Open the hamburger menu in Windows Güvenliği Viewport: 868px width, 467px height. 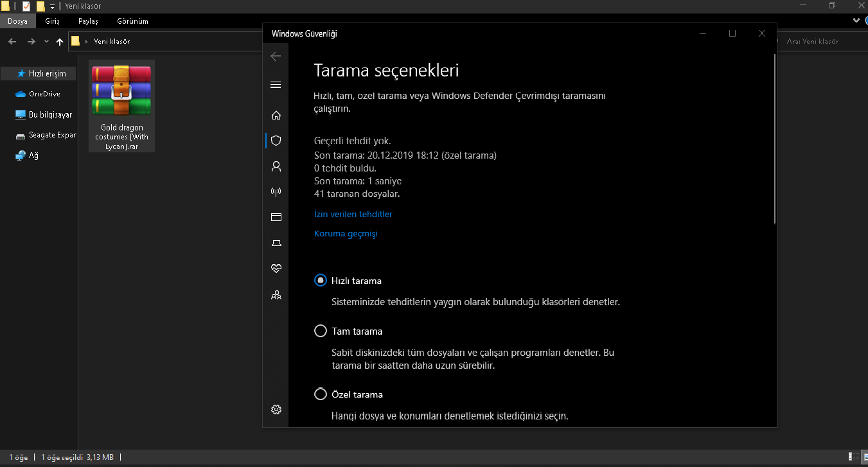pyautogui.click(x=276, y=85)
